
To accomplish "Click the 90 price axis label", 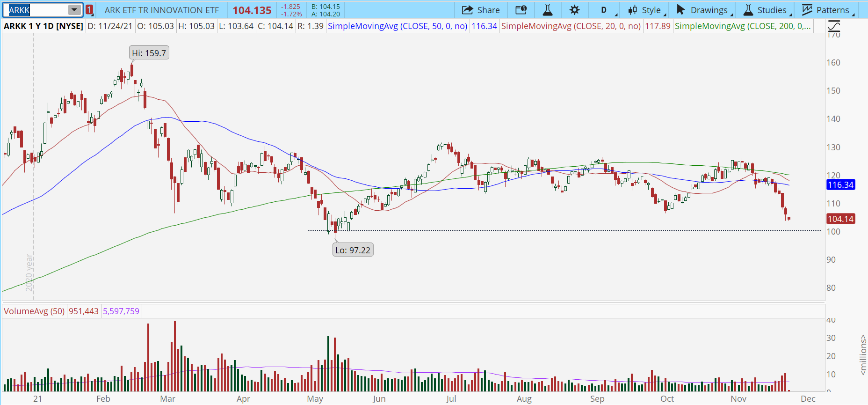I will pos(831,260).
